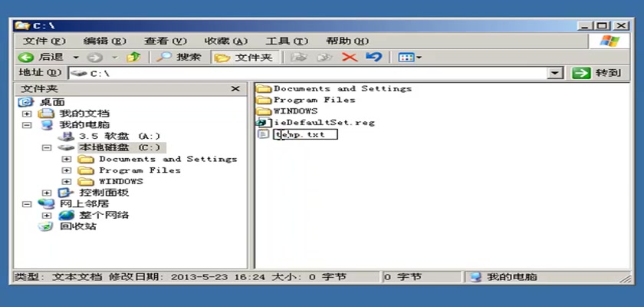This screenshot has height=307, width=644.
Task: Toggle the Folders pane button
Action: tap(245, 57)
